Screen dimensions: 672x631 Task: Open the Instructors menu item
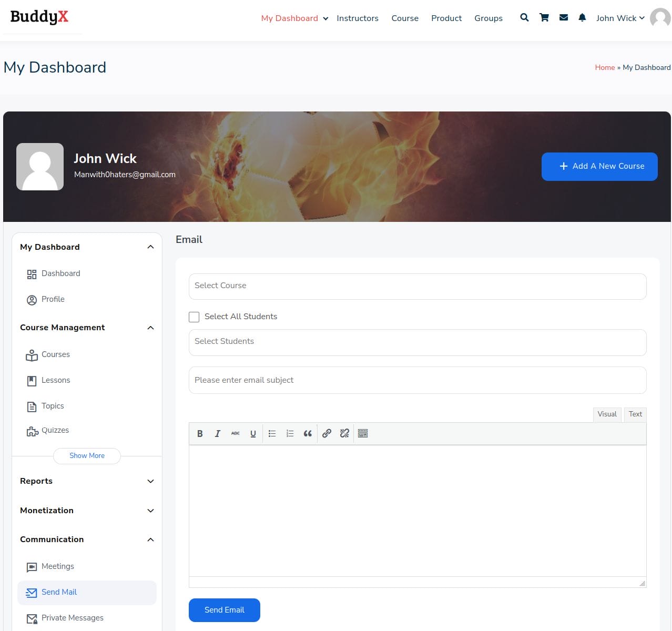[358, 18]
